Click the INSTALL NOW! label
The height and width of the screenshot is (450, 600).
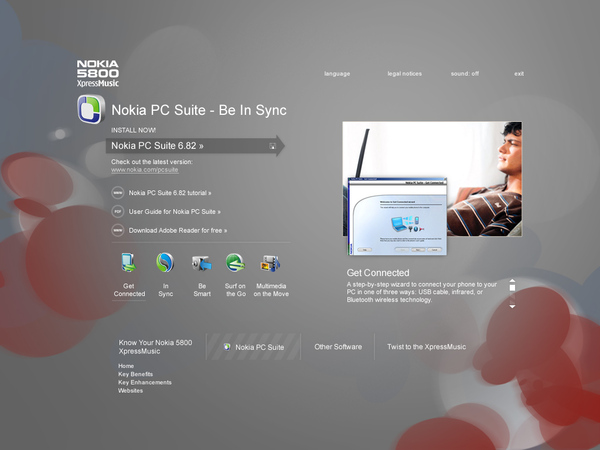(133, 130)
